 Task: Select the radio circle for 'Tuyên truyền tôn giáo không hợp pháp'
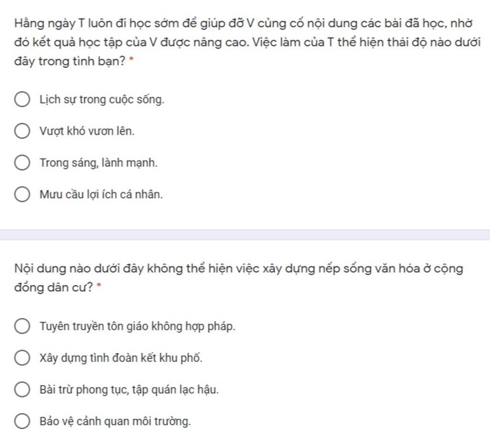point(22,326)
